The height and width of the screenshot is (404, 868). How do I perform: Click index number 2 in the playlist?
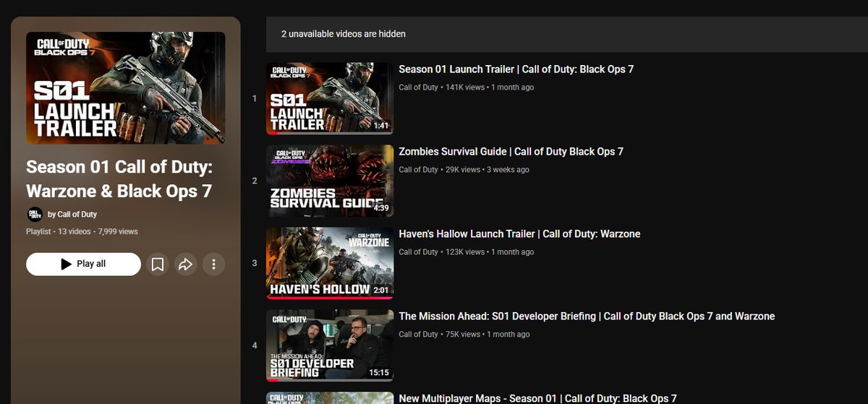pyautogui.click(x=255, y=181)
